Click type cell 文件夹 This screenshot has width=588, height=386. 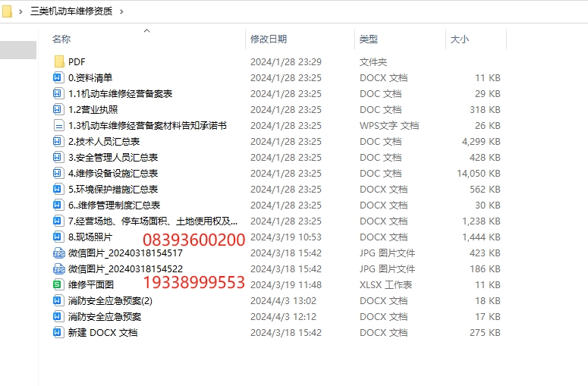click(x=373, y=62)
